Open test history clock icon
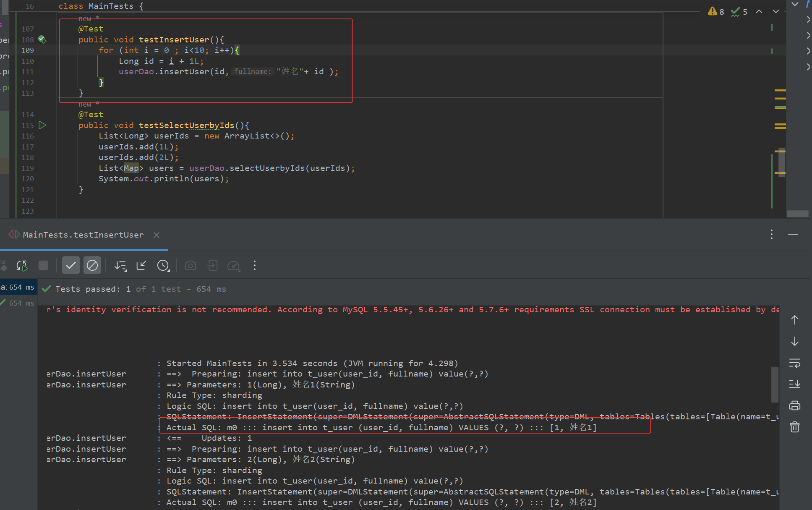The width and height of the screenshot is (812, 510). [x=163, y=266]
